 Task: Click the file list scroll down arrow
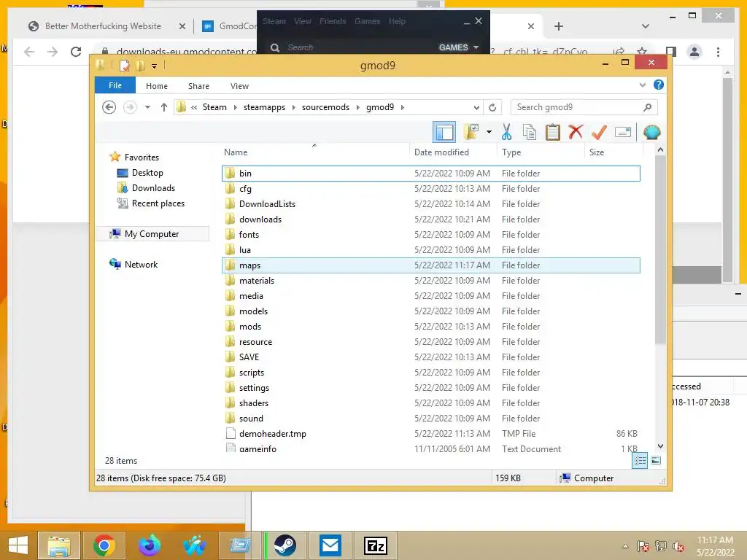coord(660,446)
